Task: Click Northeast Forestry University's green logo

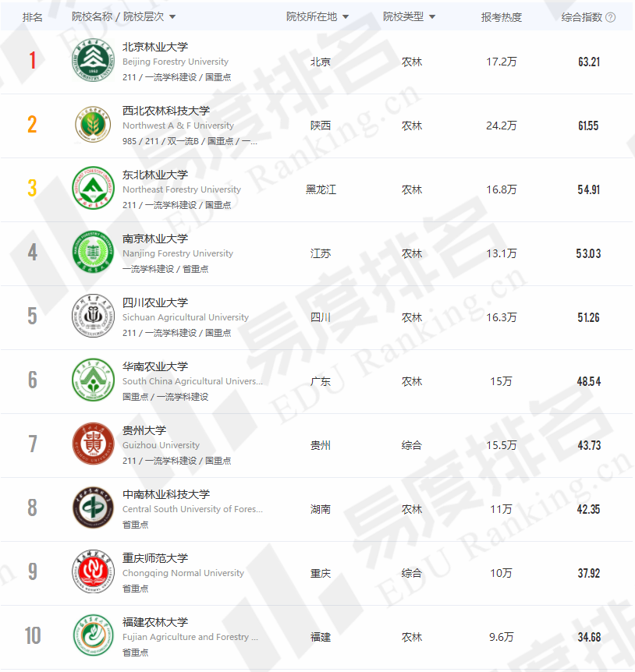Action: click(x=93, y=189)
